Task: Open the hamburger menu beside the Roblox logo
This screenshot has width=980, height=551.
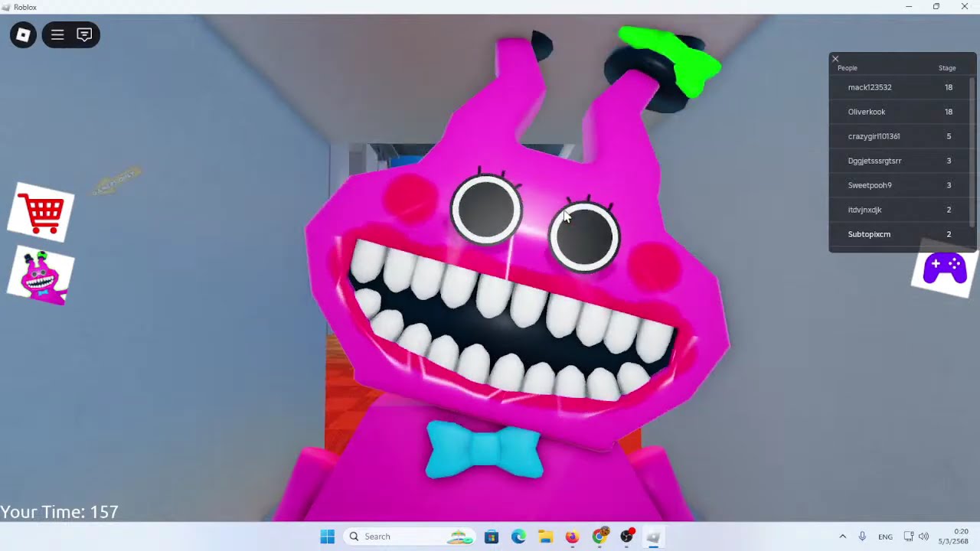Action: pyautogui.click(x=57, y=34)
